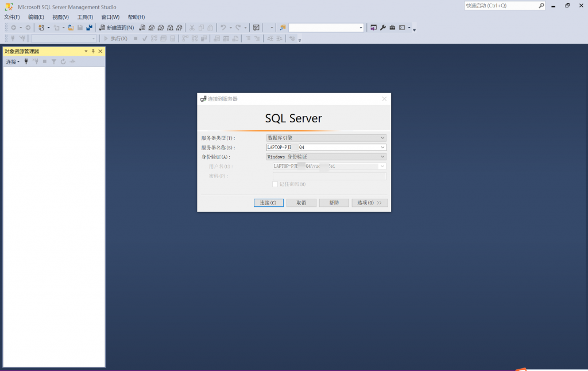Toggle the 记住密码 checkbox

[275, 184]
